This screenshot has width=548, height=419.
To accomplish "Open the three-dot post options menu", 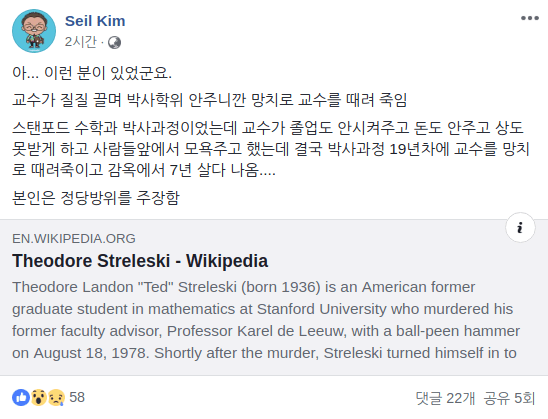I will pyautogui.click(x=529, y=18).
